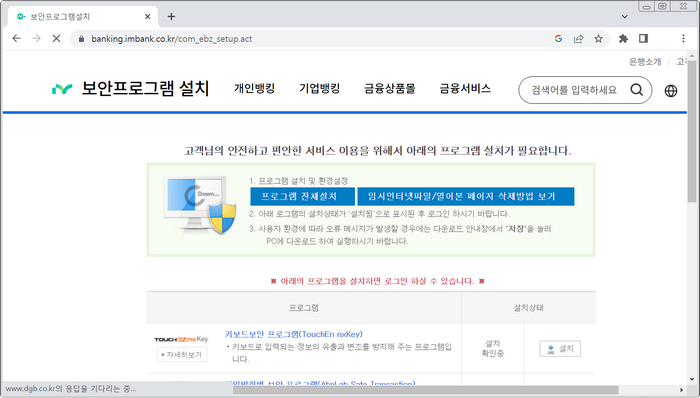Screen dimensions: 700x398
Task: Click the scroll right arrow
Action: point(682,390)
